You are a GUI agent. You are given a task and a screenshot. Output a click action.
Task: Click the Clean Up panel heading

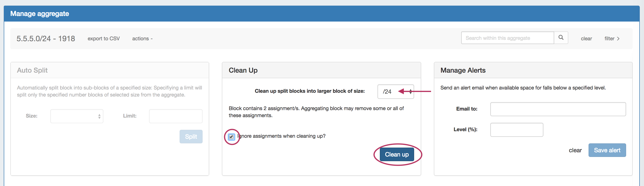point(243,70)
